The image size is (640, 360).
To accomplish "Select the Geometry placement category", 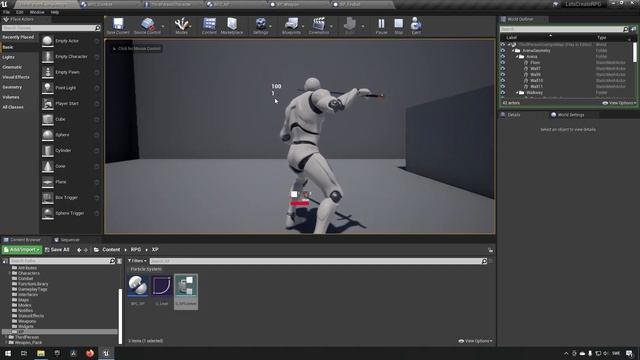I will pos(12,87).
